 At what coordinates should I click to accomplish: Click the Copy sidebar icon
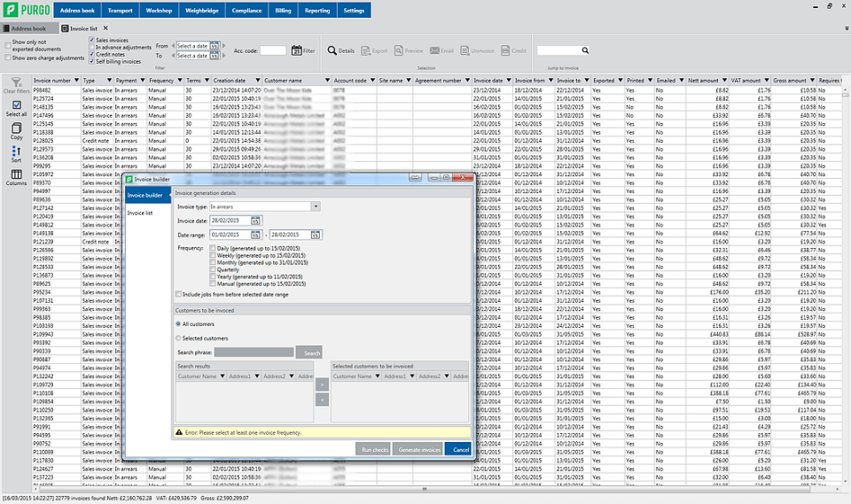tap(16, 131)
